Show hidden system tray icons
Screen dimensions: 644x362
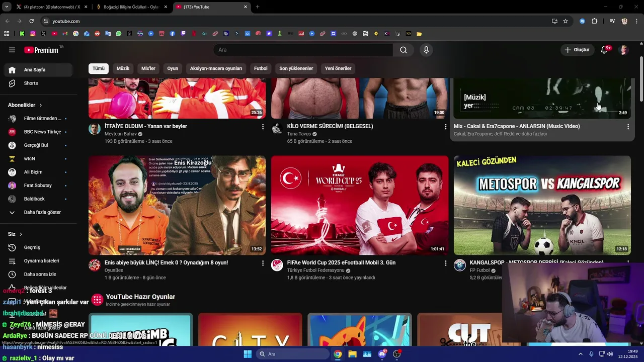pyautogui.click(x=581, y=354)
